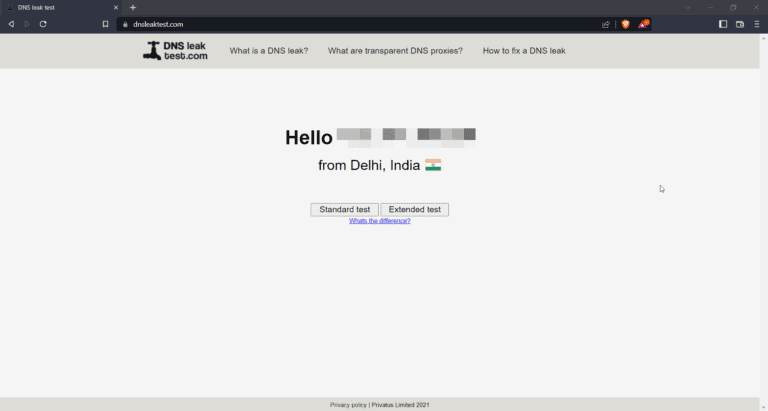Viewport: 768px width, 411px height.
Task: Click the DNS leak test.com logo
Action: [175, 51]
